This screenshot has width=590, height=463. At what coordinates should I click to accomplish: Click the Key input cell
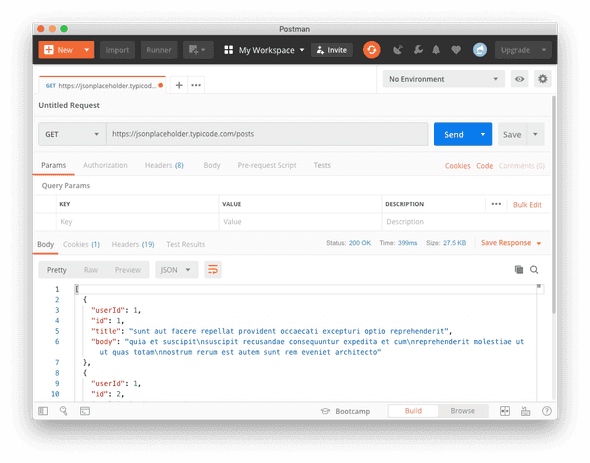coord(138,222)
